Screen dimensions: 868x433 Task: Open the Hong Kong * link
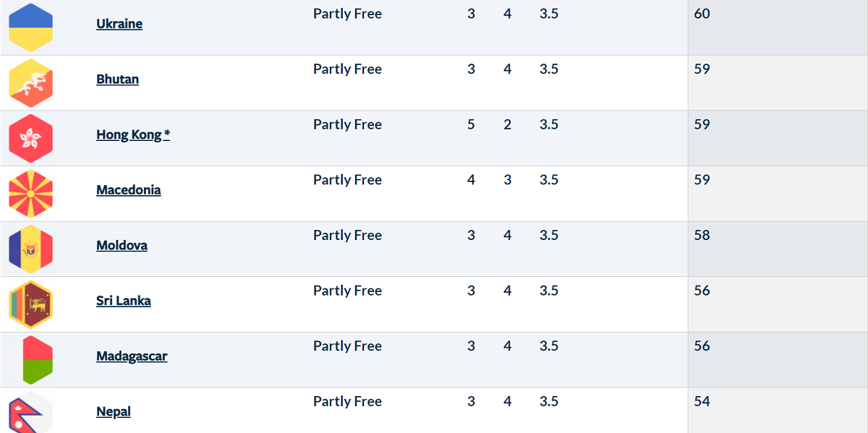133,134
